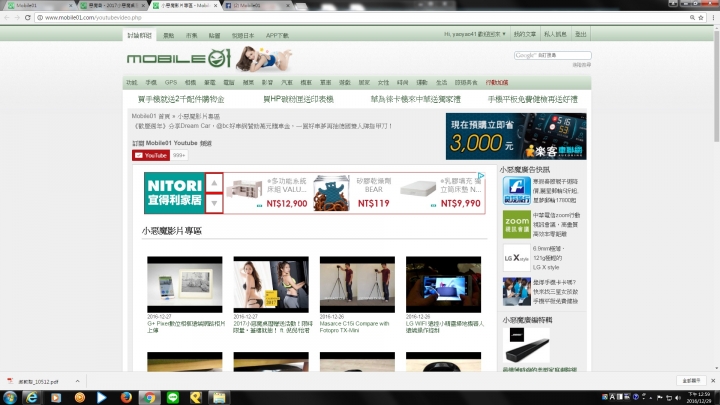Click the NITORI ad down arrow

click(214, 203)
